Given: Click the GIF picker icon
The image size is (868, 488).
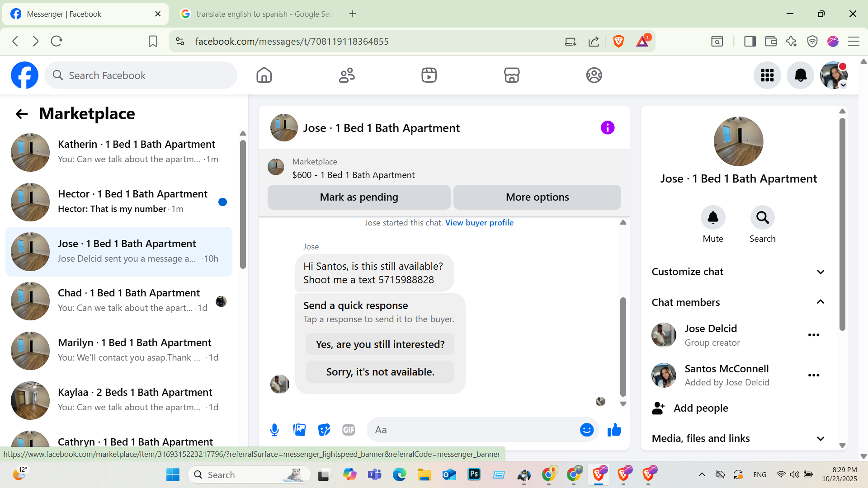Looking at the screenshot, I should tap(349, 430).
